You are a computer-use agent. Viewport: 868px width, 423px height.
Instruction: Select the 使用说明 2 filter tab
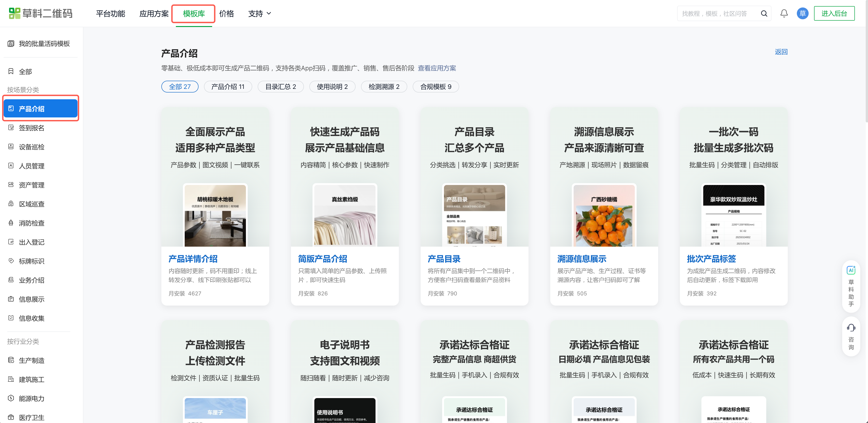[332, 87]
